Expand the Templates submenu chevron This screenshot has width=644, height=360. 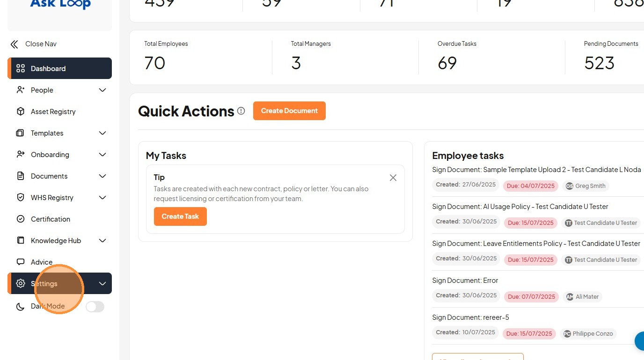[102, 133]
